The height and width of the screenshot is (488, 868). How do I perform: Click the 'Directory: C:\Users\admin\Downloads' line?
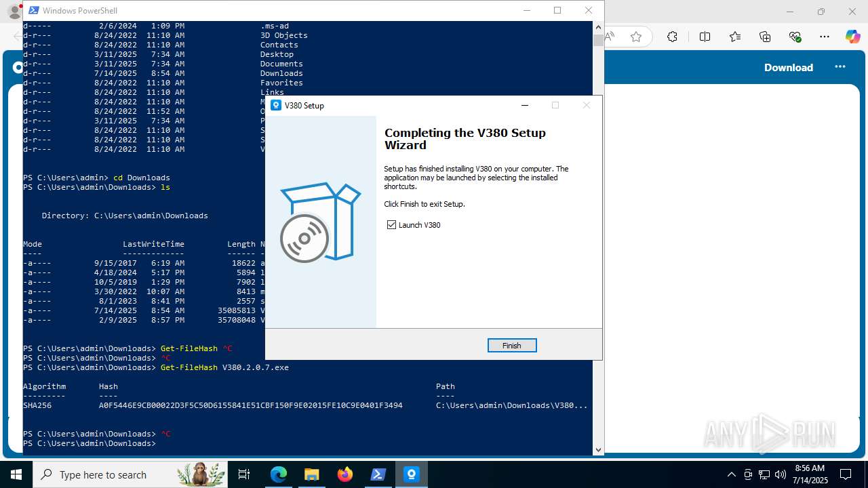pyautogui.click(x=125, y=216)
